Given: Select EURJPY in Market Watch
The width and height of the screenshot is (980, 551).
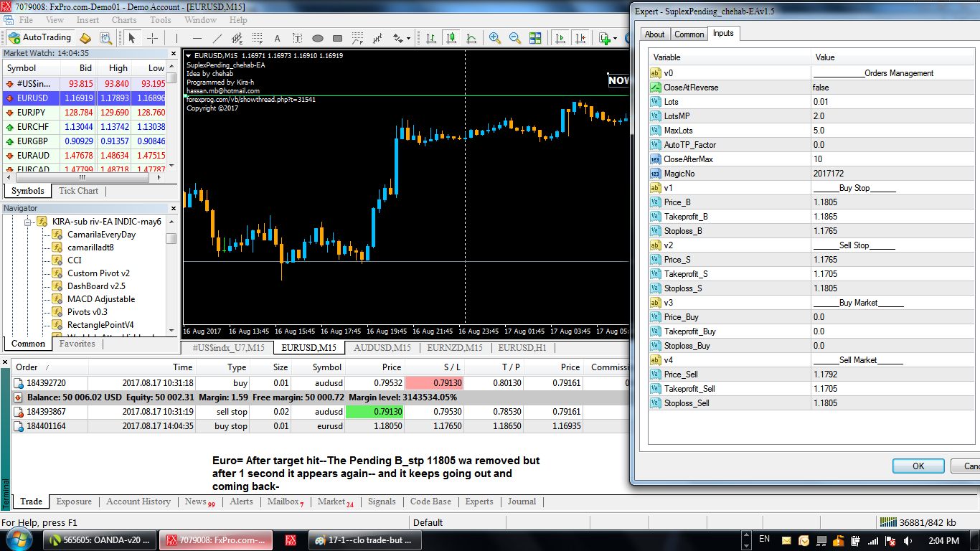Looking at the screenshot, I should coord(85,113).
